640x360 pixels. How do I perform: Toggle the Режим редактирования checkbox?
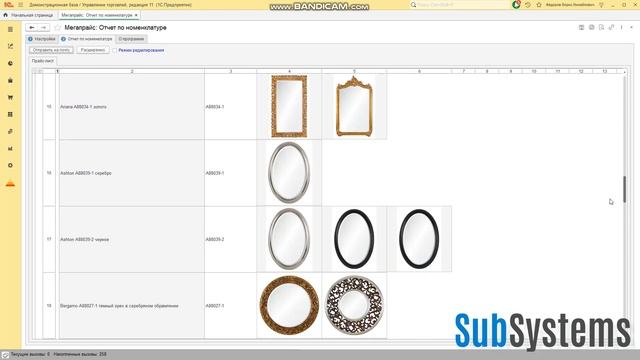click(115, 50)
